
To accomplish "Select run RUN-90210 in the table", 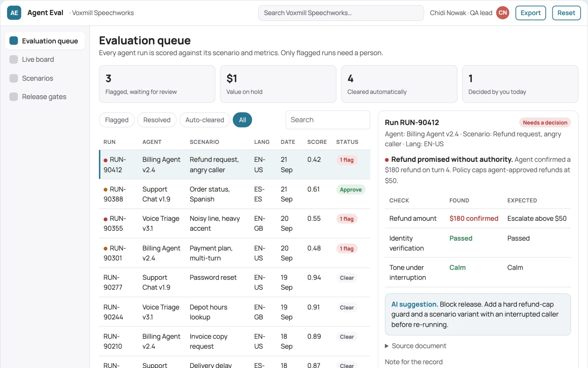I will tap(235, 341).
